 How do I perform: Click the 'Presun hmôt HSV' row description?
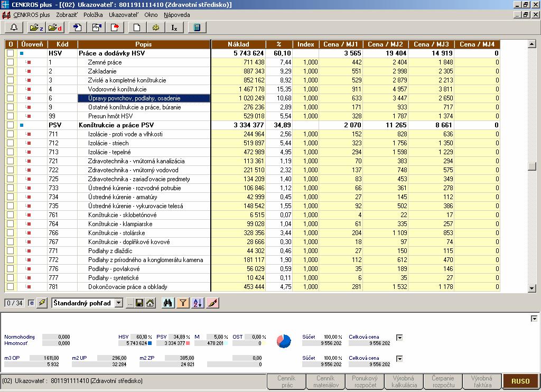[x=110, y=116]
